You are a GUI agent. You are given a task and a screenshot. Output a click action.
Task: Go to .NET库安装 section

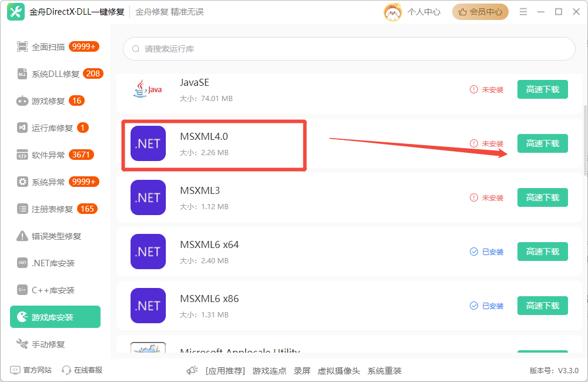(55, 263)
